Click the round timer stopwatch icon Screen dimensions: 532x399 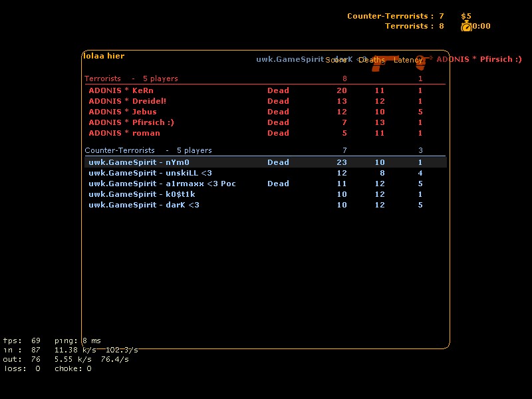(x=466, y=26)
